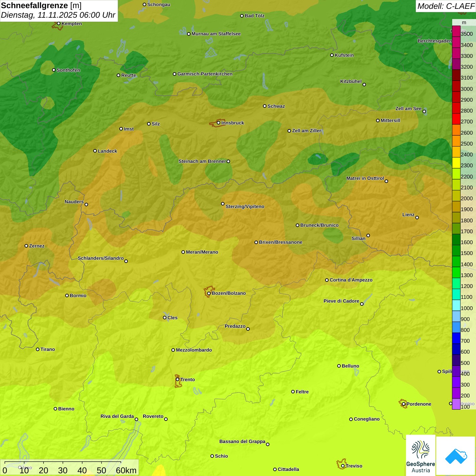Click the 100 m violet legend swatch
Image resolution: width=476 pixels, height=476 pixels.
(456, 404)
